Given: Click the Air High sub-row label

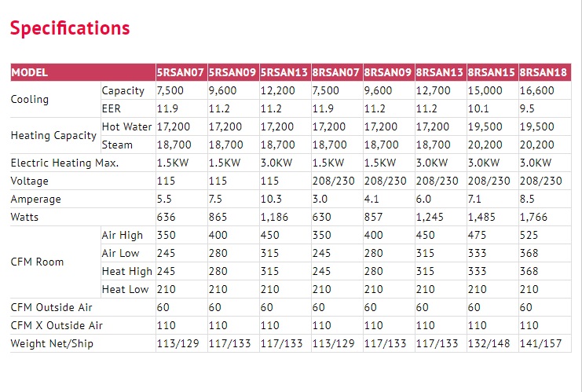Looking at the screenshot, I should pos(122,236).
